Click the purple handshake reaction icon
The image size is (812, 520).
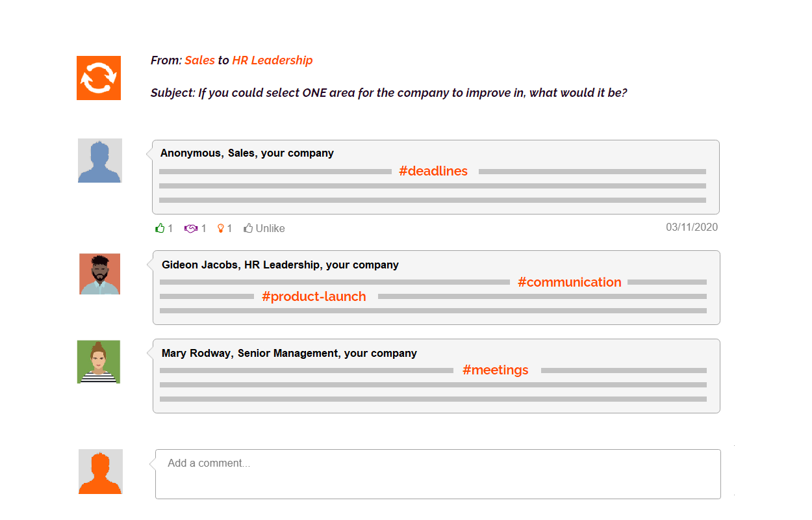[x=191, y=228]
